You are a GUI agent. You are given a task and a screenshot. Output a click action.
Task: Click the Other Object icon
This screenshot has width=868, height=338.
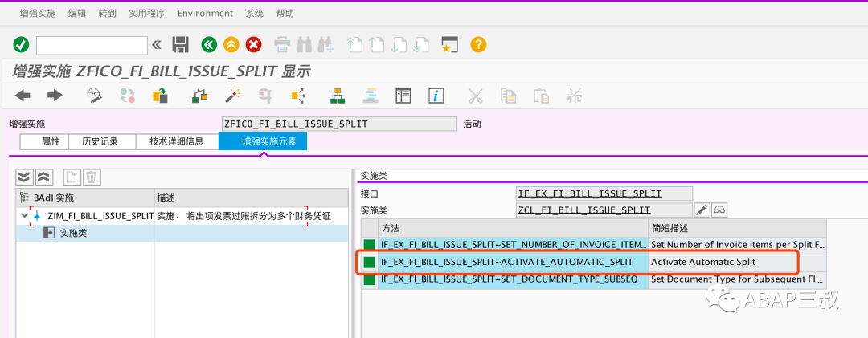click(x=160, y=96)
